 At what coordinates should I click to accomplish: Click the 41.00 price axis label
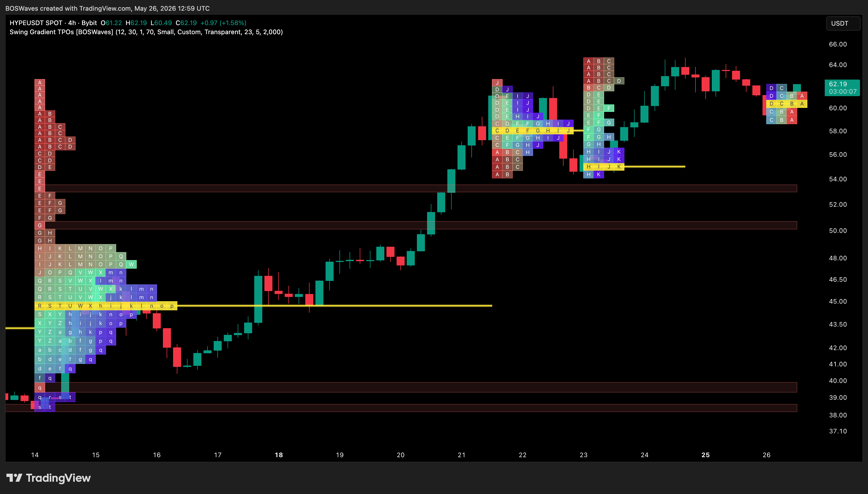838,364
